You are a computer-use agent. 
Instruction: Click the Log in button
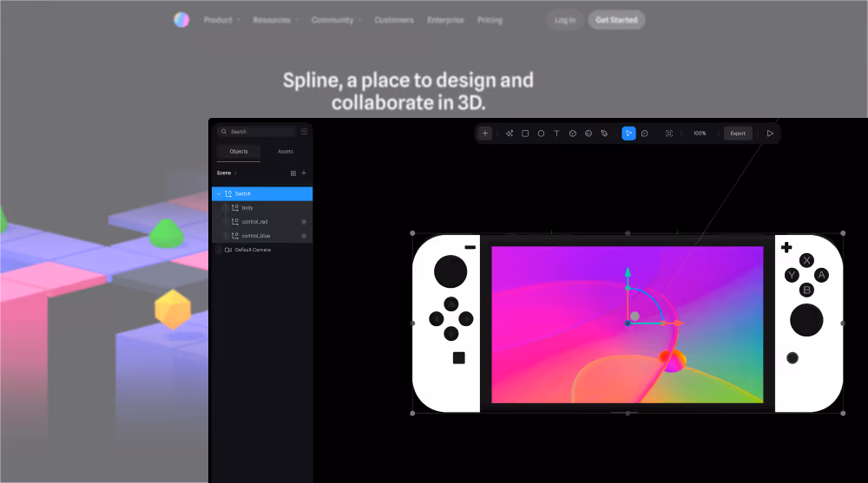[x=565, y=20]
